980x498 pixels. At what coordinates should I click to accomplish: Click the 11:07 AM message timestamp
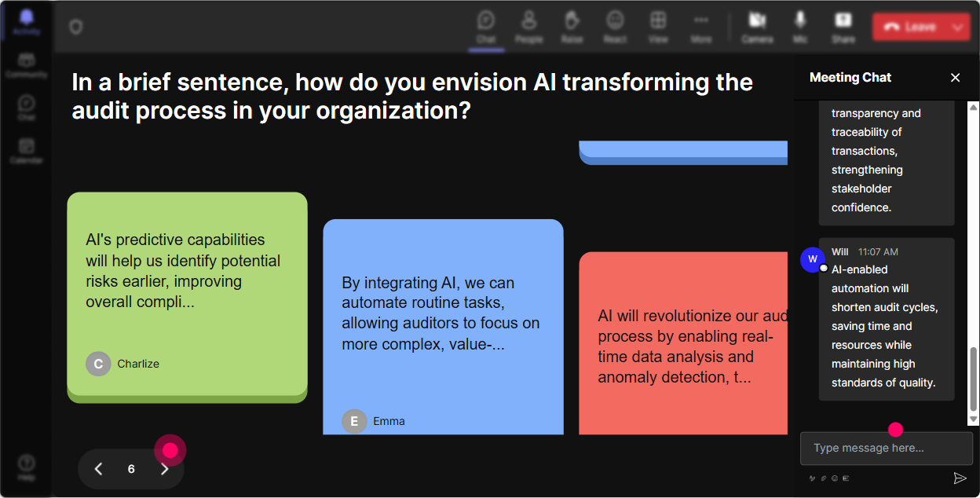point(878,252)
